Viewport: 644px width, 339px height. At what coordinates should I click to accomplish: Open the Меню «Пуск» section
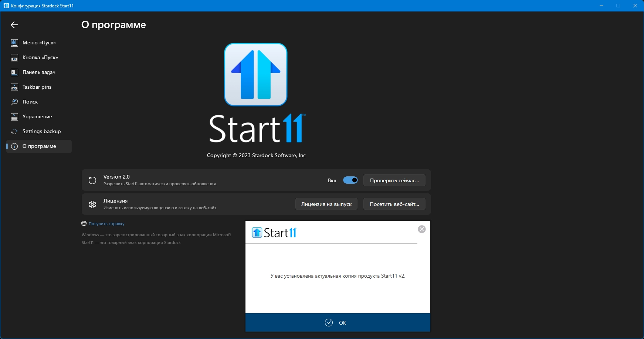[x=39, y=43]
